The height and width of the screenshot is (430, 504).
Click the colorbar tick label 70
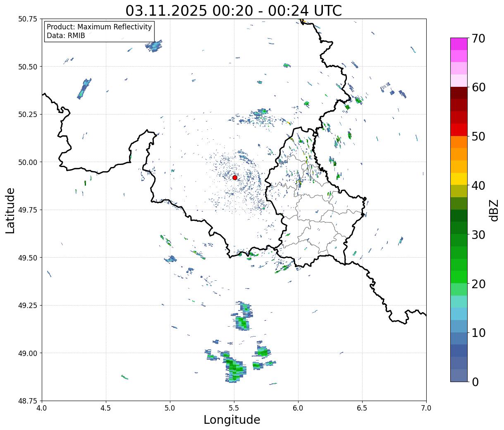[478, 38]
